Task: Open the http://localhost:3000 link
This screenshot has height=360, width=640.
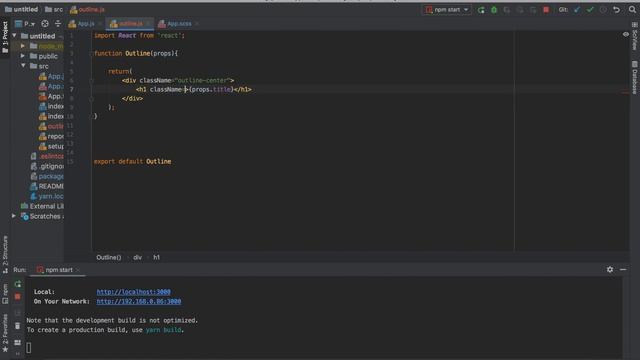Action: coord(133,292)
